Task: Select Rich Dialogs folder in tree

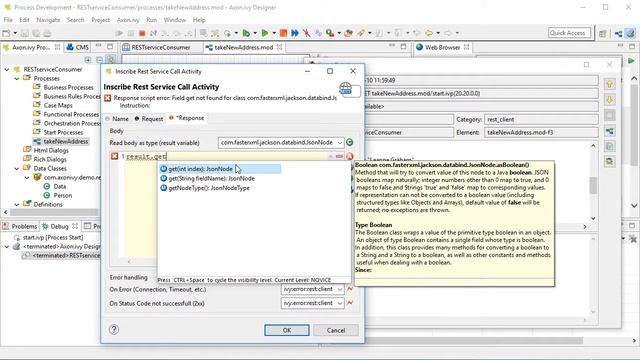Action: click(50, 159)
